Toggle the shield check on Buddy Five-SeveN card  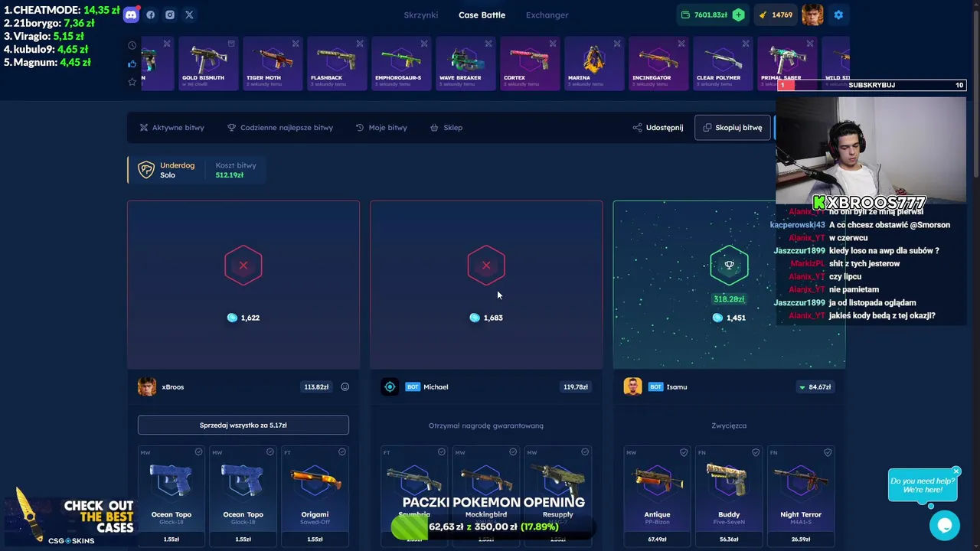point(756,452)
